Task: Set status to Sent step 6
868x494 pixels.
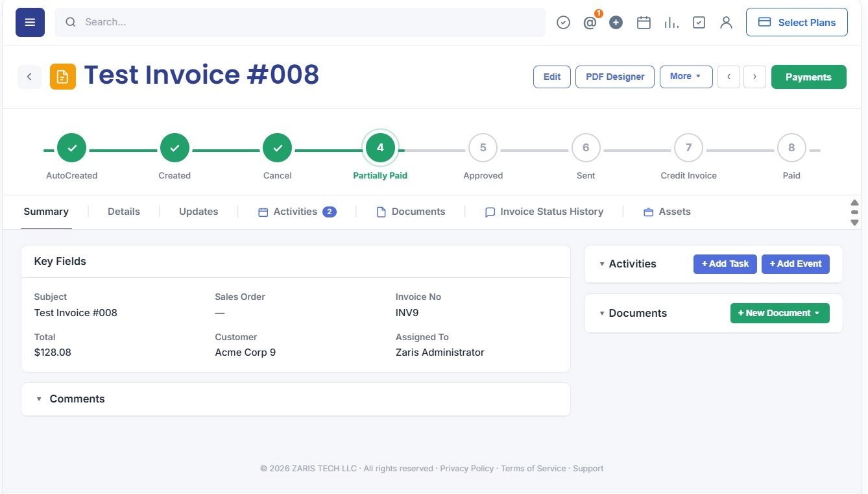Action: 586,148
